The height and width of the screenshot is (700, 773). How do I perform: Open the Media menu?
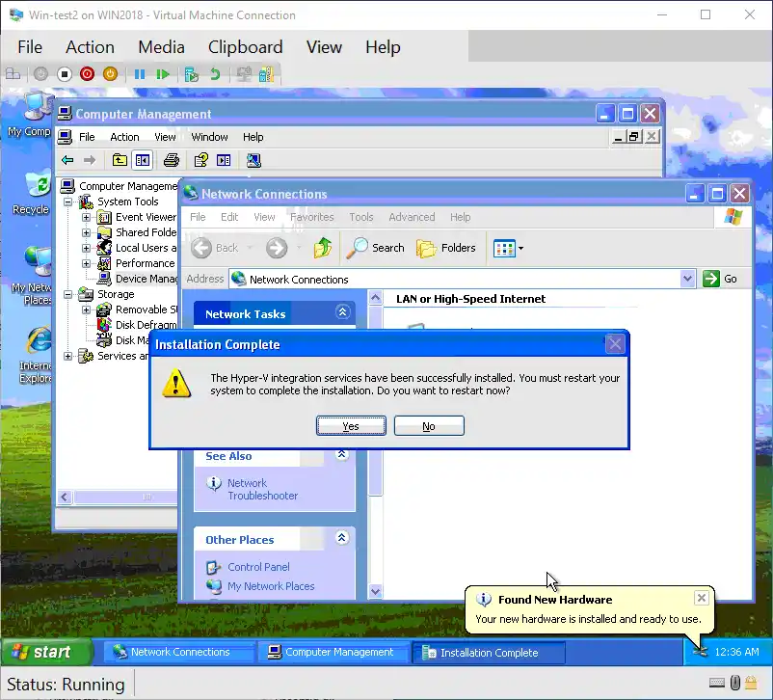161,47
